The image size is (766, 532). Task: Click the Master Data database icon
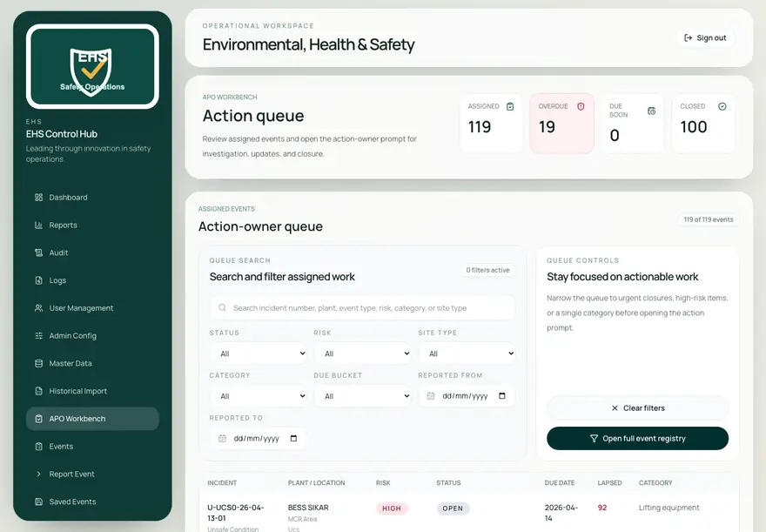click(38, 363)
